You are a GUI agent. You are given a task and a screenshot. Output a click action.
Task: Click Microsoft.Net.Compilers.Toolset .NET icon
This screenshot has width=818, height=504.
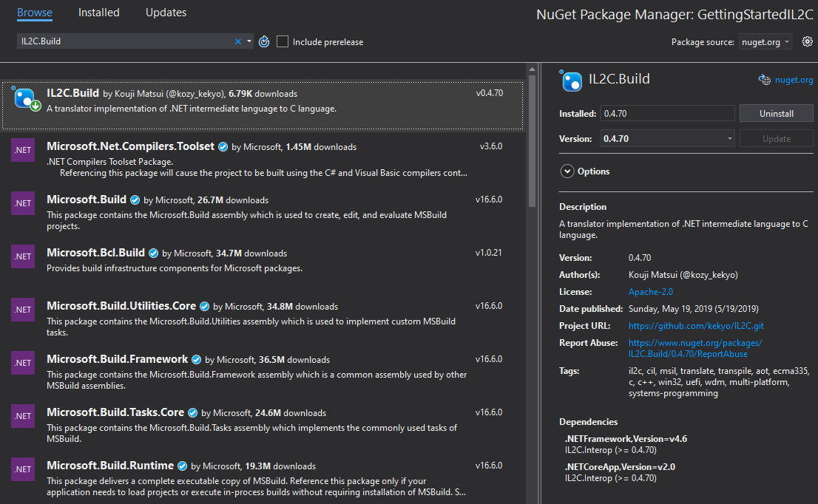click(x=23, y=150)
